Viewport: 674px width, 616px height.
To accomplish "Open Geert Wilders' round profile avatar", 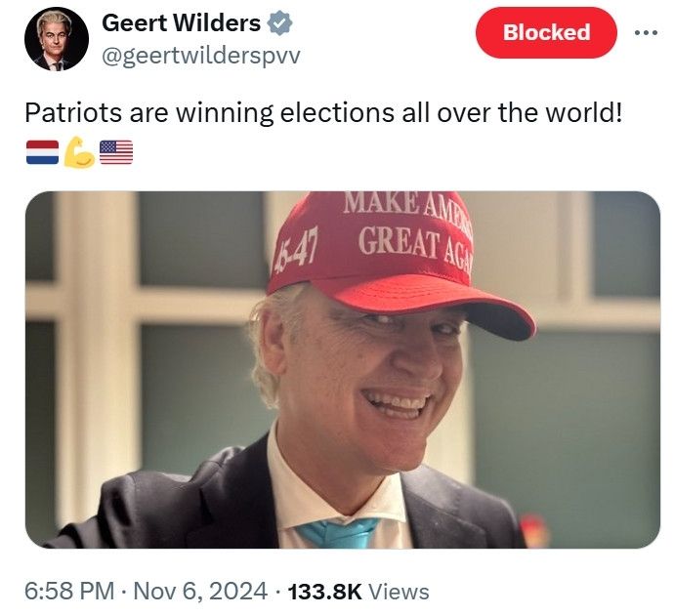I will pos(57,39).
